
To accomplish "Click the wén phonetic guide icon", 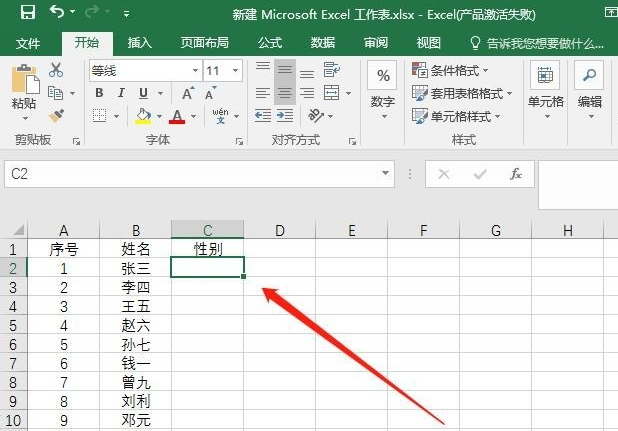I will (220, 116).
